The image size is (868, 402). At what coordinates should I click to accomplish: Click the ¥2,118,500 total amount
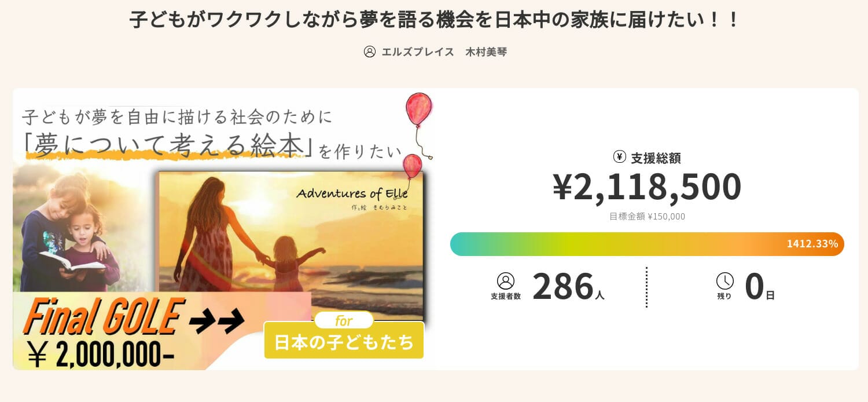[x=647, y=187]
